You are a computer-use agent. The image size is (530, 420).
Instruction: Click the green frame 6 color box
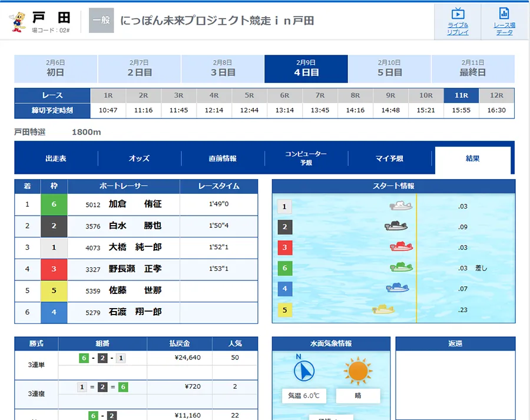coord(54,204)
